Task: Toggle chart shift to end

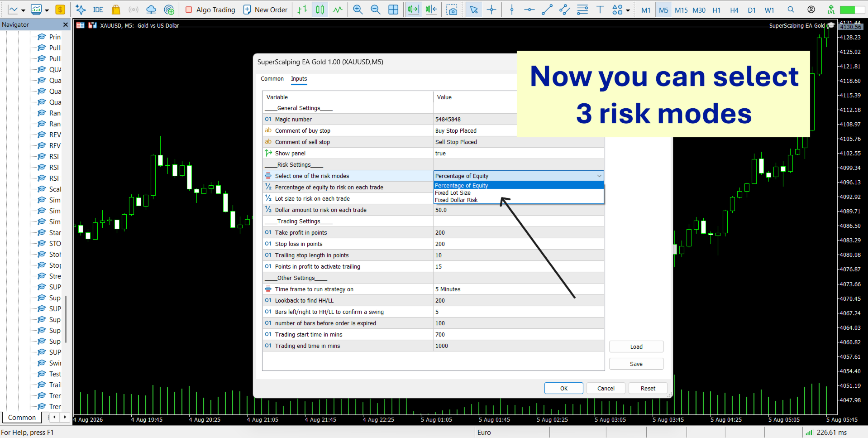Action: tap(413, 10)
